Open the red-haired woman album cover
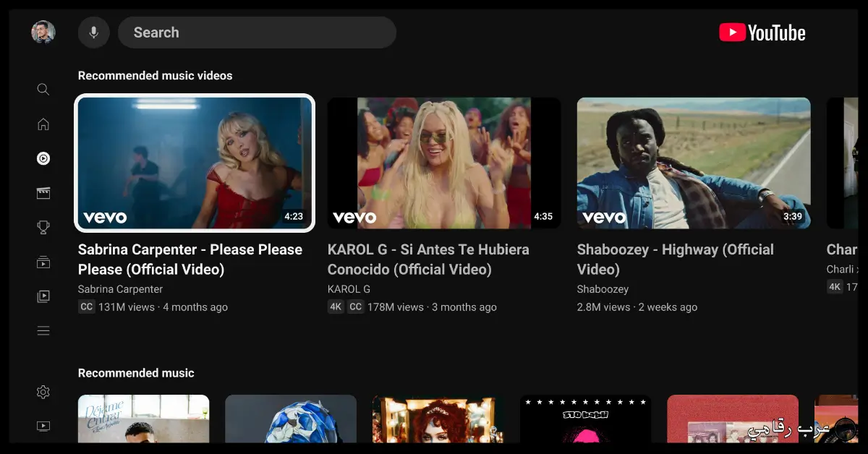 438,419
